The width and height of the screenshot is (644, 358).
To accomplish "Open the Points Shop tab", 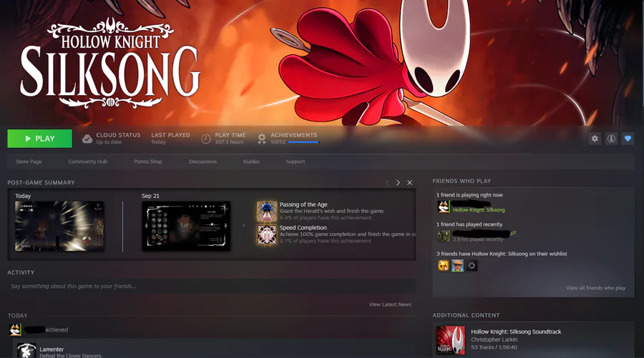I will [x=148, y=161].
